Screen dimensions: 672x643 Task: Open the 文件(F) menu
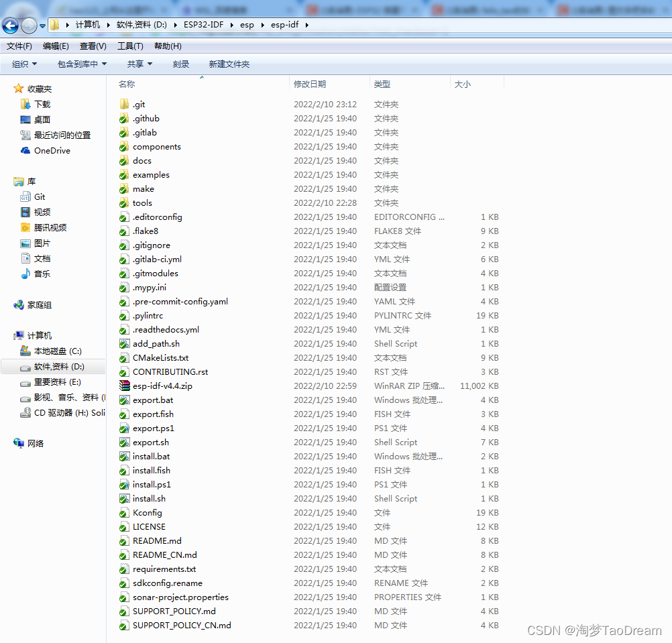[19, 46]
